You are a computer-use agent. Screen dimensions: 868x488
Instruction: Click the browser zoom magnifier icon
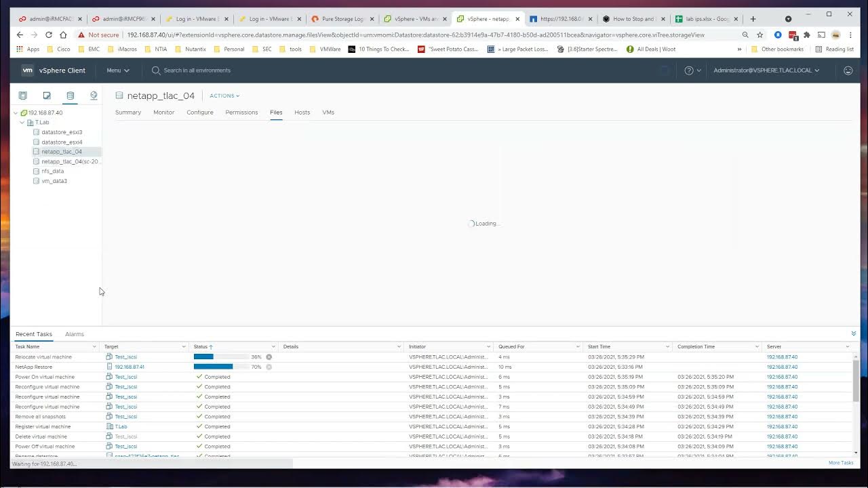pyautogui.click(x=745, y=35)
